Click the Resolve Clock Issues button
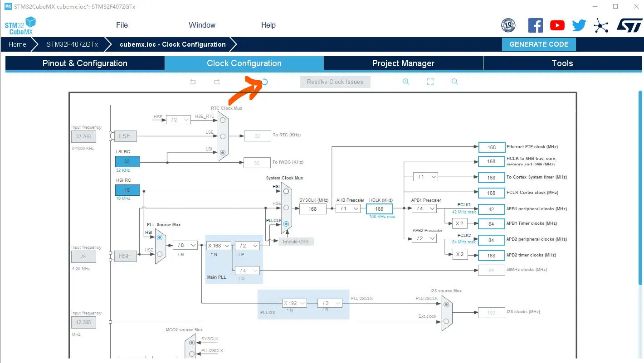The height and width of the screenshot is (363, 644). (335, 82)
